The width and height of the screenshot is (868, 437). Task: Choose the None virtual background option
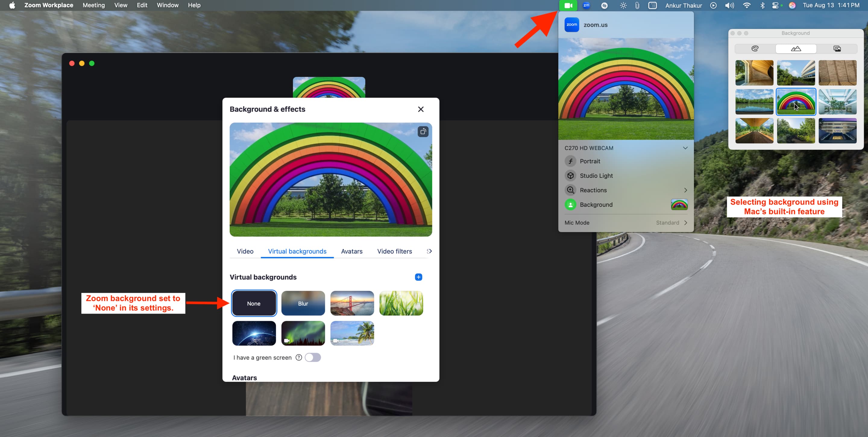coord(254,303)
